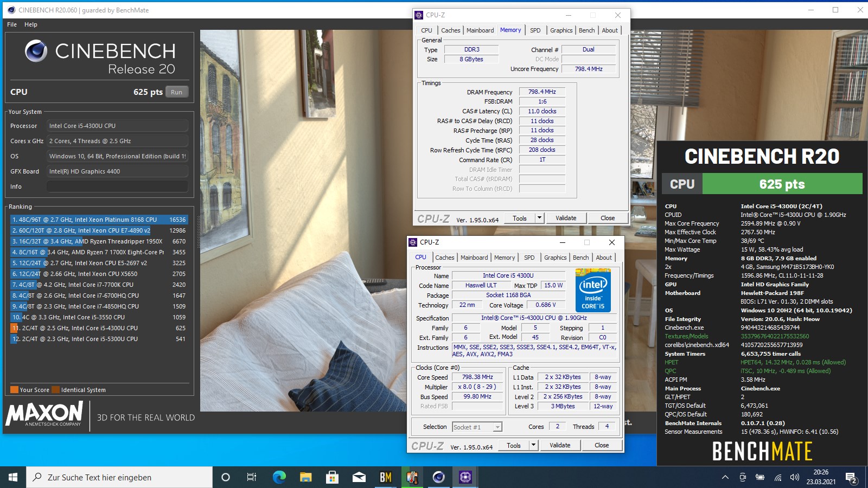This screenshot has width=868, height=488.
Task: Click Close button in upper CPU-Z window
Action: pyautogui.click(x=608, y=218)
